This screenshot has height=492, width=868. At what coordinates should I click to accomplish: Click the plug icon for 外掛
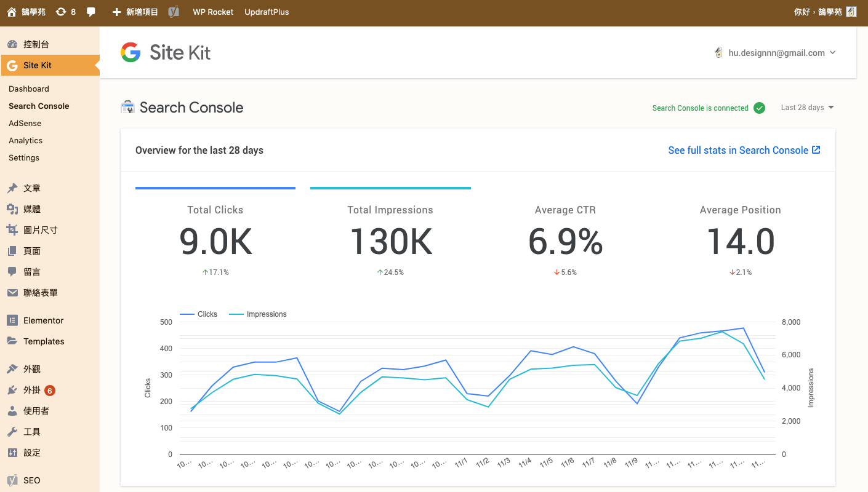(12, 390)
